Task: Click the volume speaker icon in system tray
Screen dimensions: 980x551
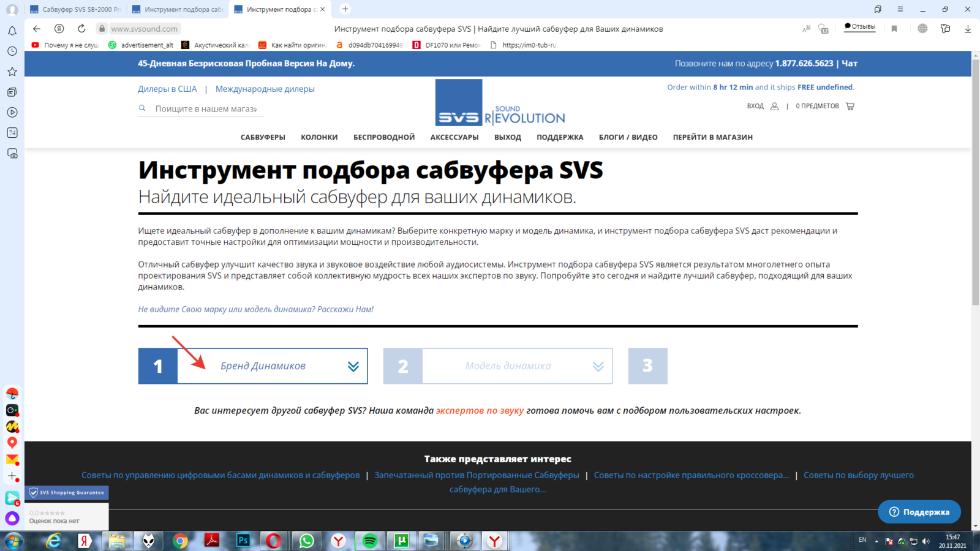Action: coord(925,541)
